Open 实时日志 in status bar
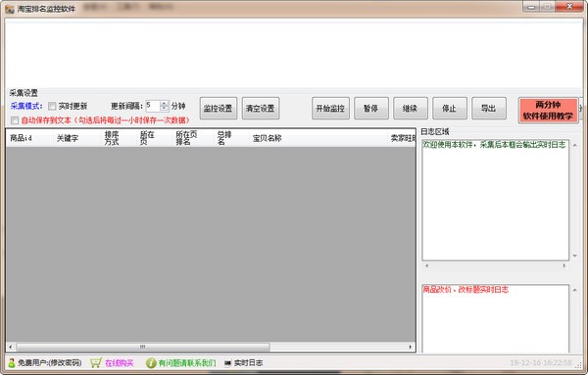 (x=248, y=362)
